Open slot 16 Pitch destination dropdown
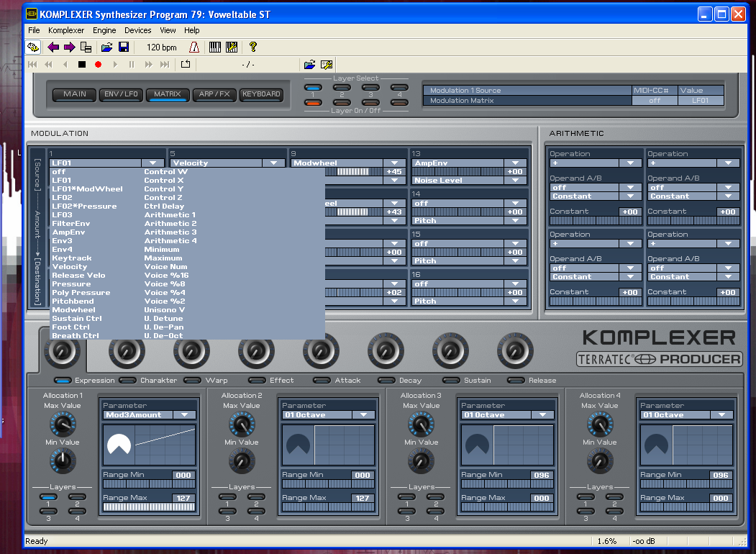This screenshot has height=554, width=756. tap(516, 301)
